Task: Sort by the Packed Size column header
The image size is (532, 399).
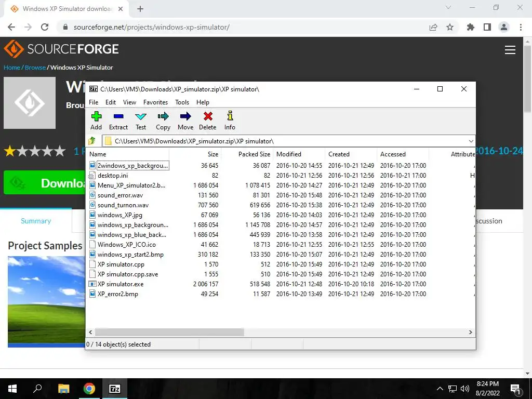Action: click(x=247, y=154)
